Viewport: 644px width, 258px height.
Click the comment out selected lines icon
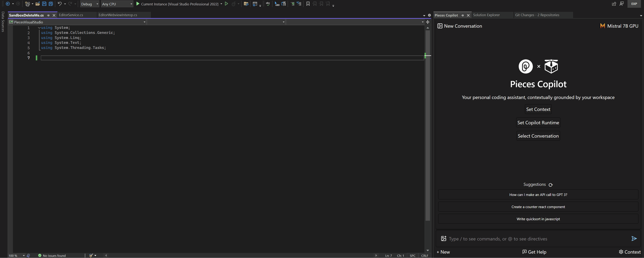(x=293, y=4)
